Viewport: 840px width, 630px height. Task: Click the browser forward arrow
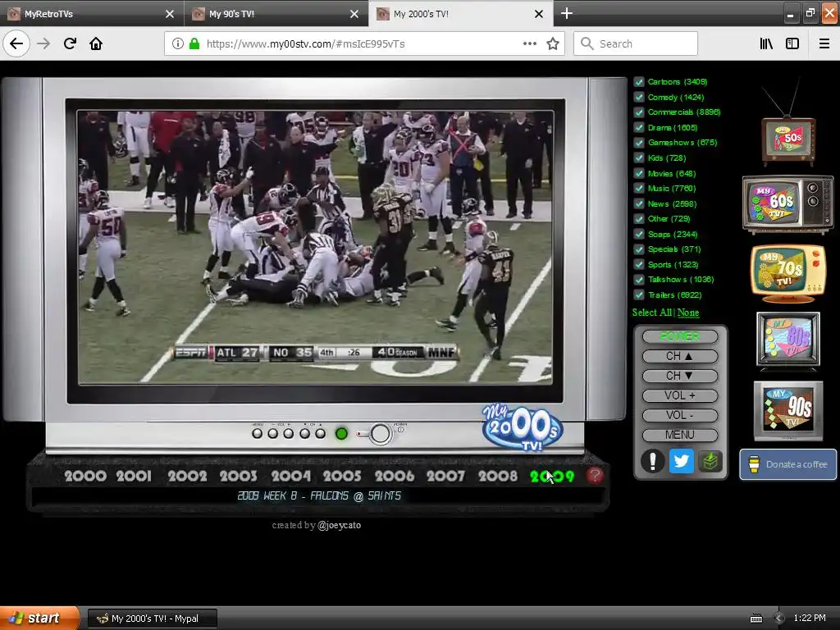pos(43,43)
